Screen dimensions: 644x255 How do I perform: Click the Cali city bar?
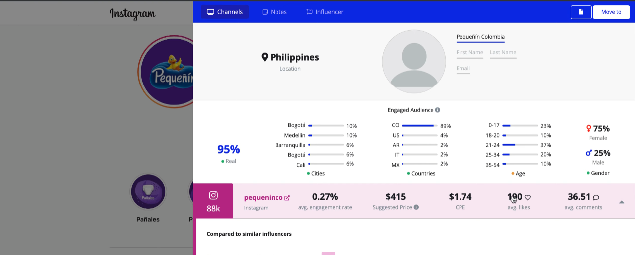[326, 164]
